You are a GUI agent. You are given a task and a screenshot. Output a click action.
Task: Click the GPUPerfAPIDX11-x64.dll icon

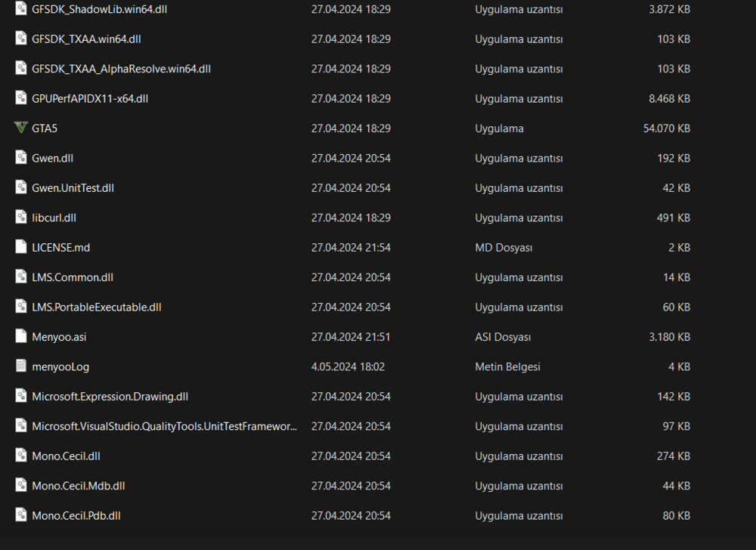20,98
